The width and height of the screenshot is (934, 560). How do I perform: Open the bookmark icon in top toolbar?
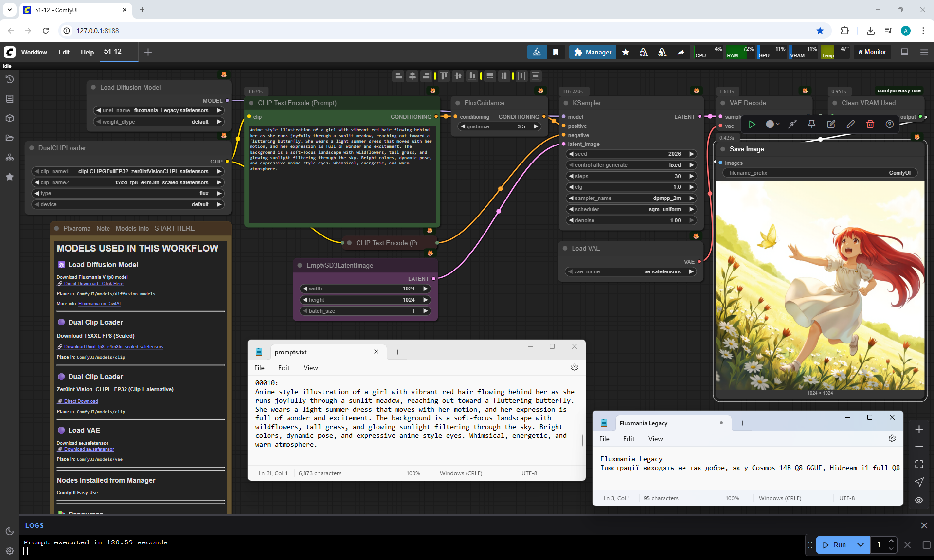tap(556, 52)
